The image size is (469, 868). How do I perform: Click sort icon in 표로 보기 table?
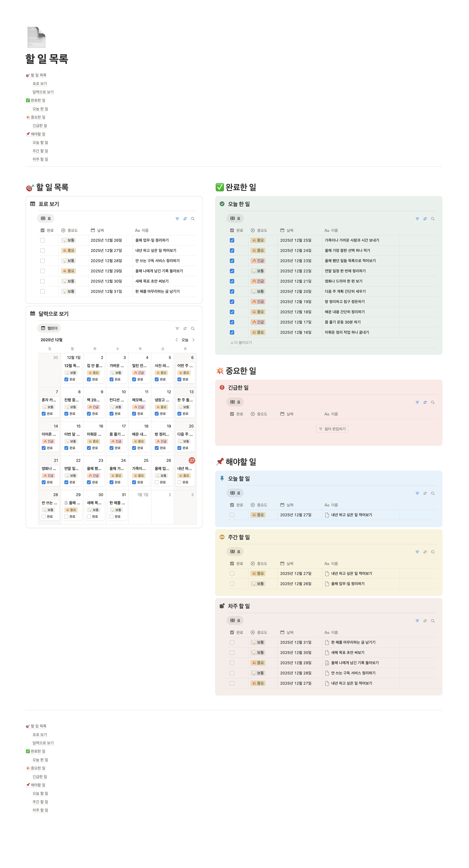(185, 219)
